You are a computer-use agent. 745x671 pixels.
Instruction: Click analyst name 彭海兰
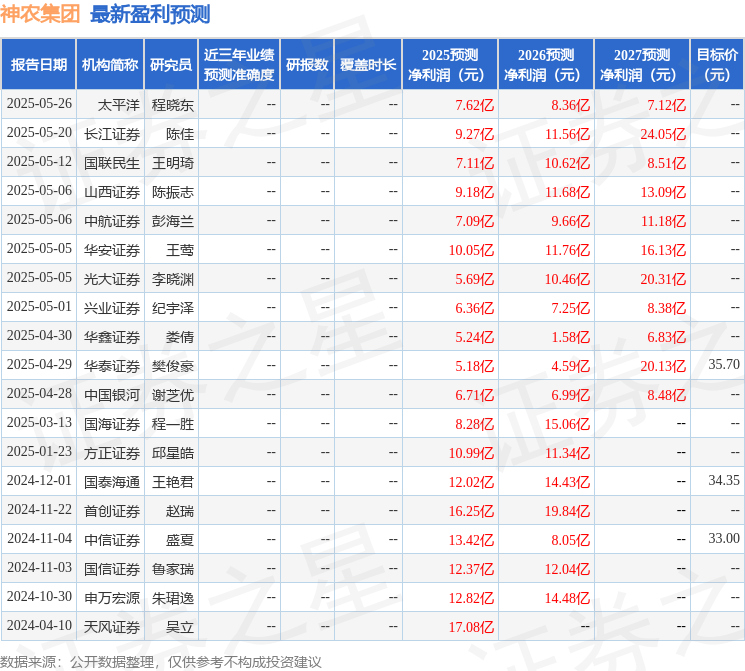(x=173, y=221)
